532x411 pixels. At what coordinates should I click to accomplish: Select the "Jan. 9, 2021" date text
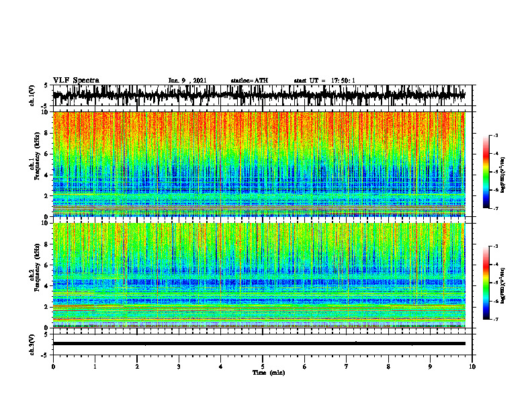coord(187,81)
